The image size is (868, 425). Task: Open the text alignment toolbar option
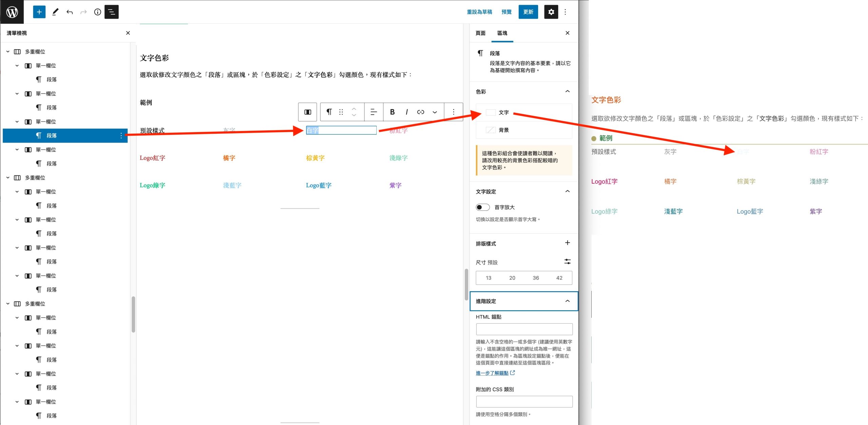pos(374,112)
